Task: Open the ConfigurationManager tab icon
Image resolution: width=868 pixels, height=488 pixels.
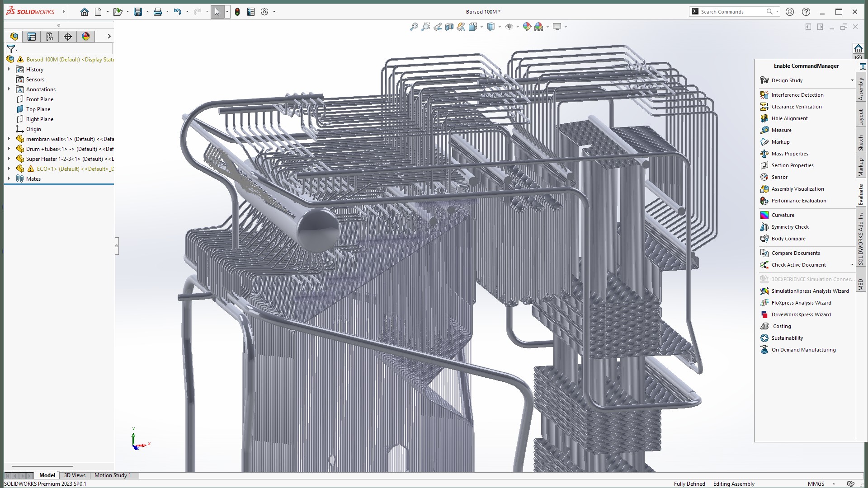Action: 50,37
